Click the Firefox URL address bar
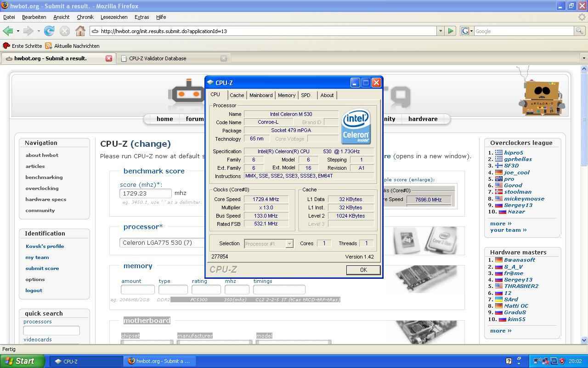588x368 pixels. (263, 31)
